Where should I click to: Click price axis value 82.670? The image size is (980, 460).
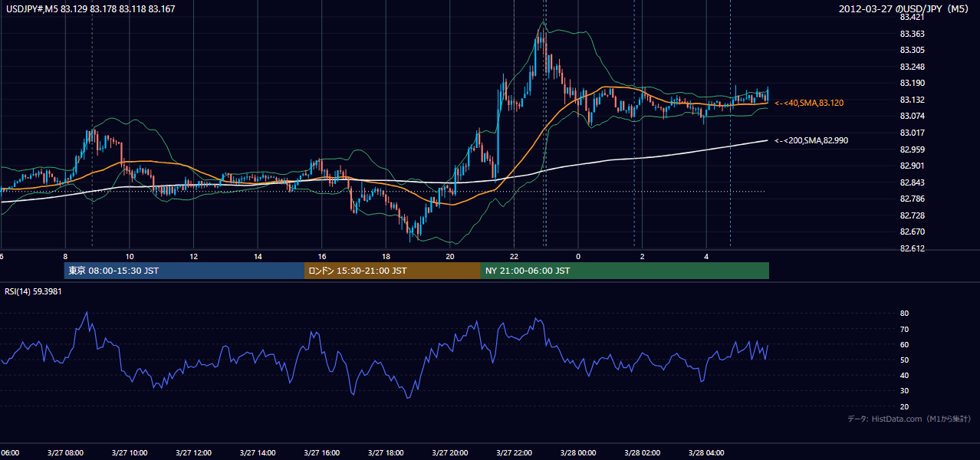pyautogui.click(x=913, y=232)
